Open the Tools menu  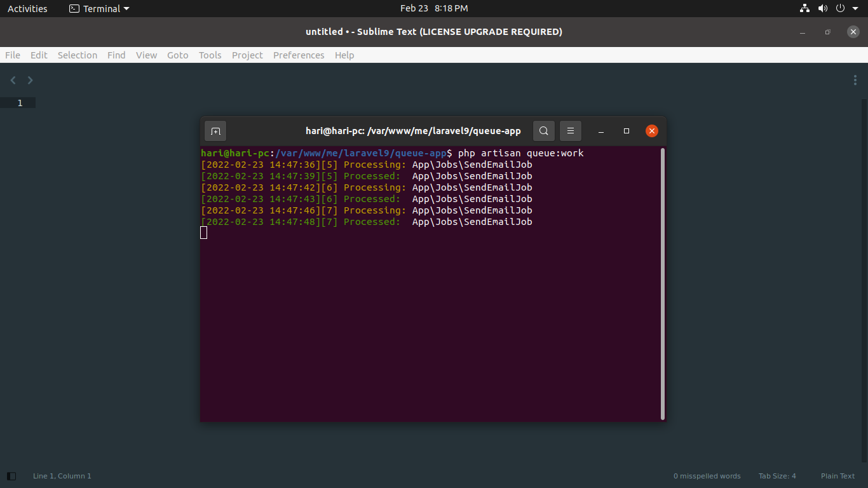pos(210,55)
